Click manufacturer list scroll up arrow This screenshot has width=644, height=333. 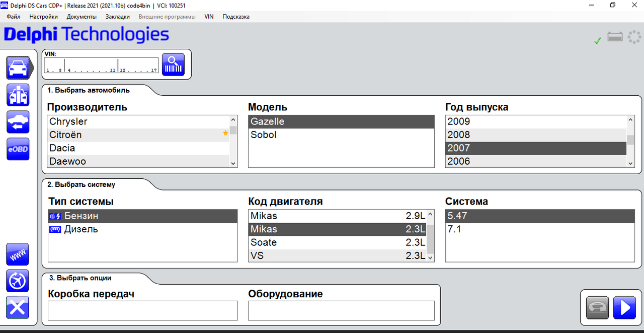(233, 120)
